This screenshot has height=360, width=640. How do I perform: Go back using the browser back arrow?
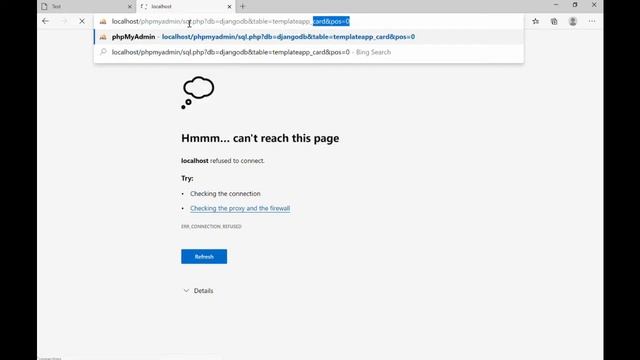point(45,21)
